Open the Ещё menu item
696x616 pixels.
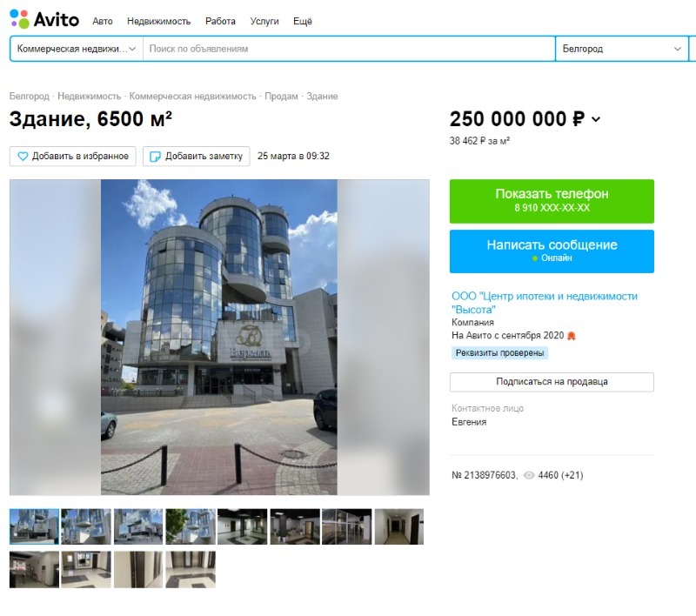(302, 21)
